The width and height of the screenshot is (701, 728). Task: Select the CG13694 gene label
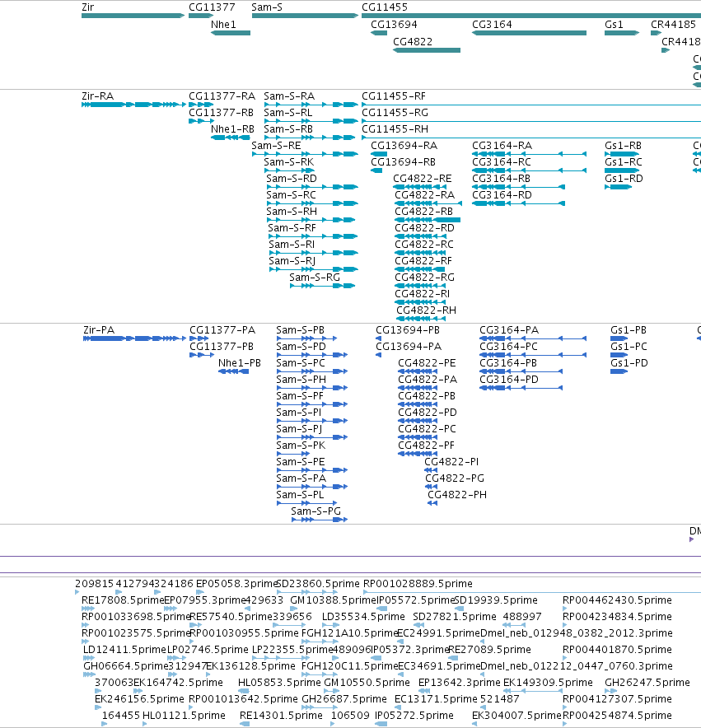[x=394, y=24]
